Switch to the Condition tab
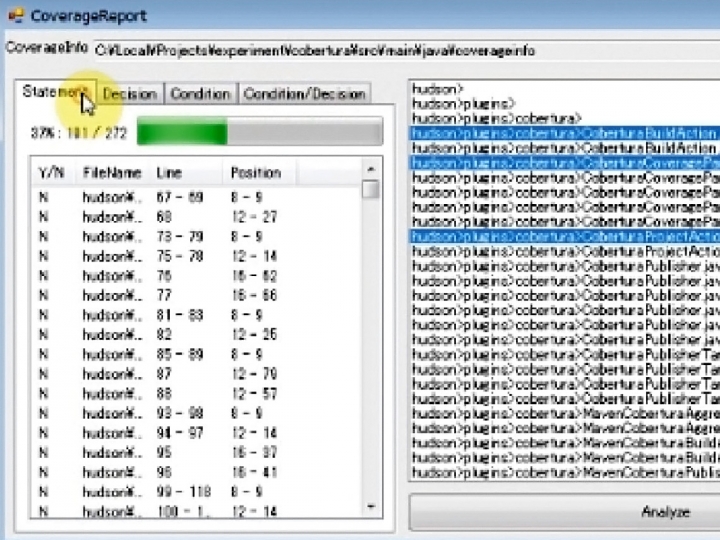The image size is (720, 540). point(200,94)
